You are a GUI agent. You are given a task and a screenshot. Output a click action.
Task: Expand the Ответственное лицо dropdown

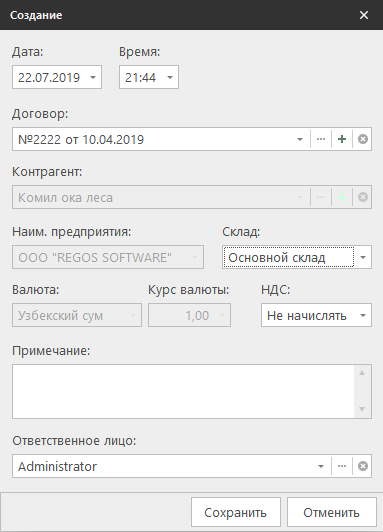[x=321, y=466]
